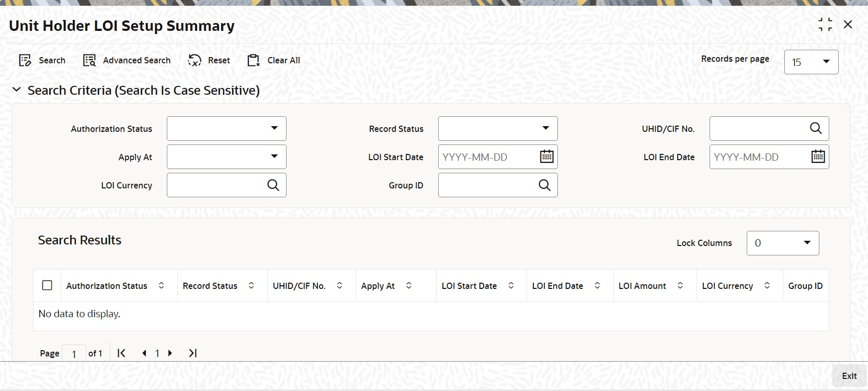Tick the select-all checkbox in results header
Screen dimensions: 868x391
coord(47,285)
